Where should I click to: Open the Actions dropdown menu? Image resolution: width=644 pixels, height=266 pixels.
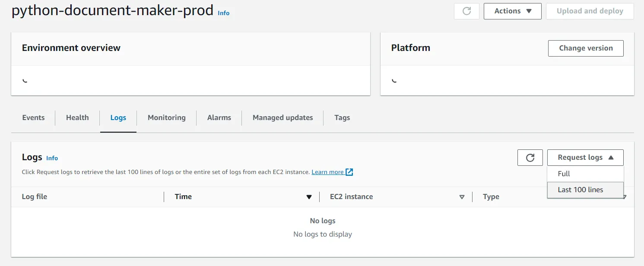(512, 11)
